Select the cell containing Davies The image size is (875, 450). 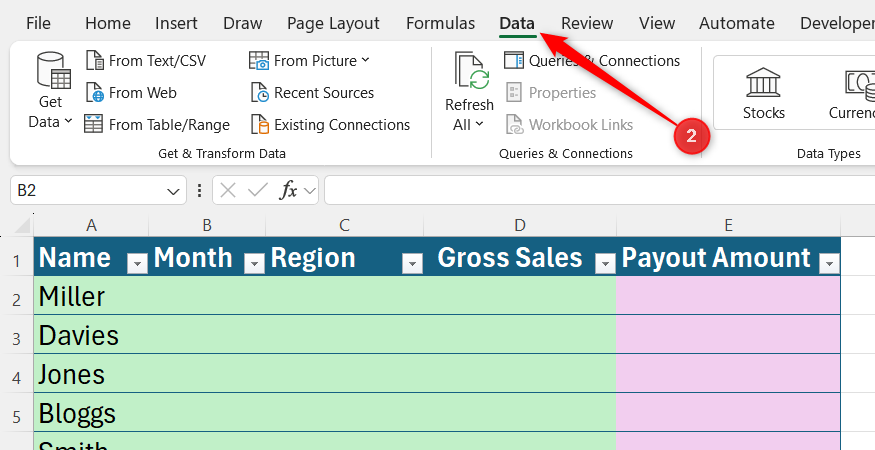[91, 335]
